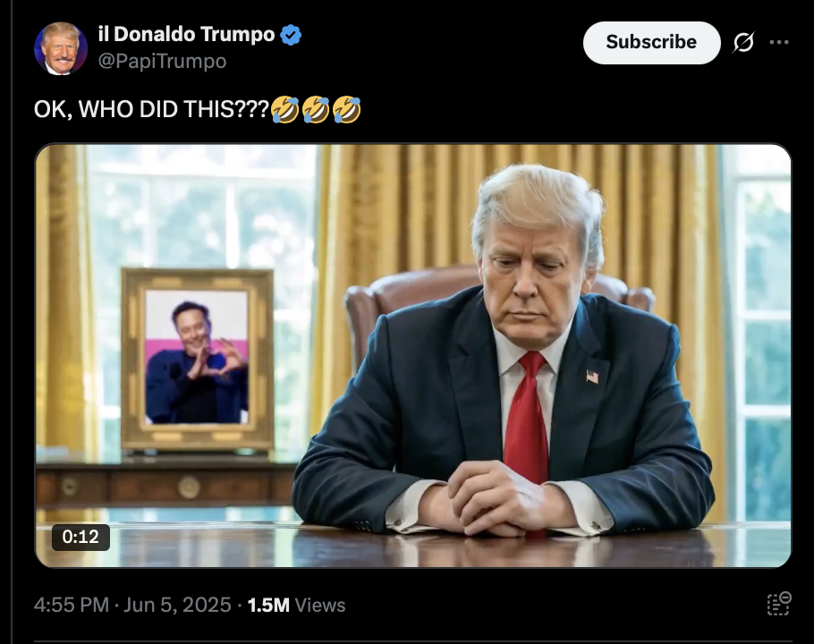This screenshot has width=814, height=644.
Task: Click the gold framed portrait in the video
Action: pyautogui.click(x=198, y=359)
